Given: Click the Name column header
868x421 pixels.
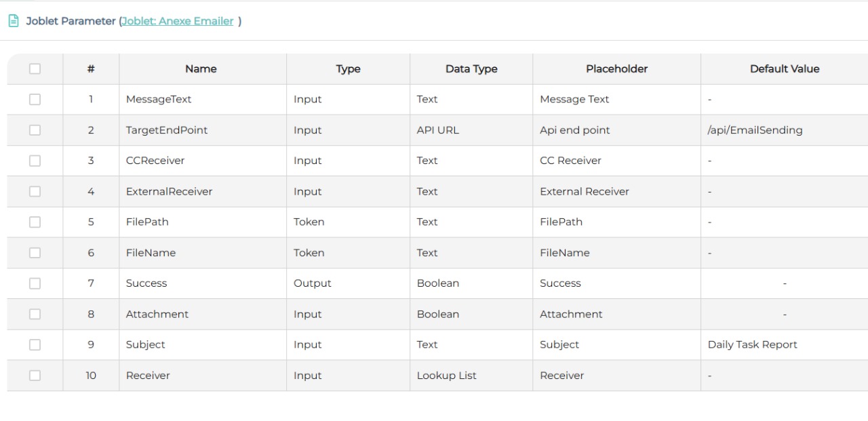Looking at the screenshot, I should coord(201,68).
